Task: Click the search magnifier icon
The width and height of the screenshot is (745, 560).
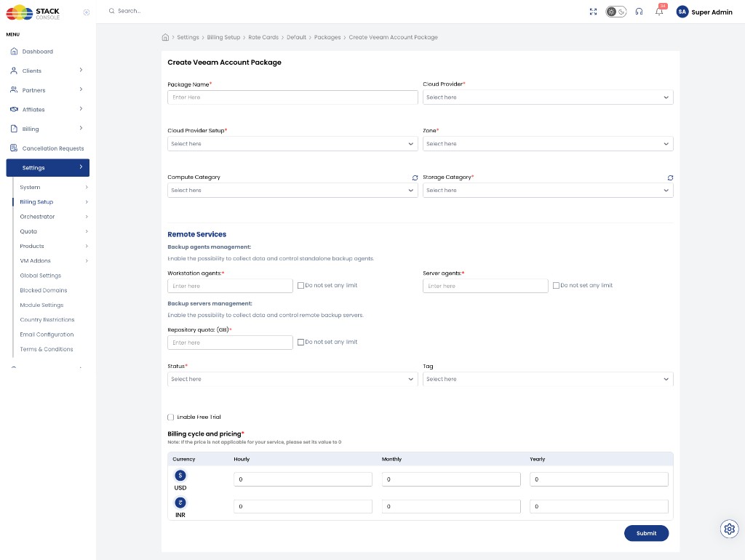Action: [111, 11]
